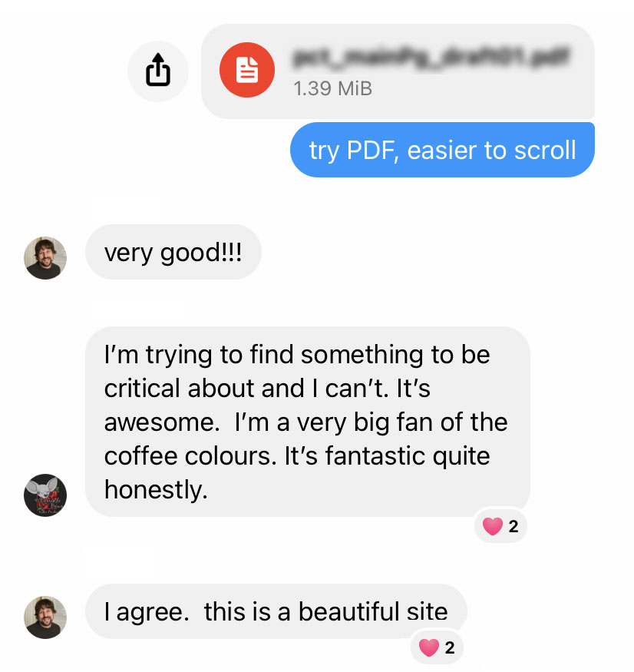Image resolution: width=634 pixels, height=672 pixels.
Task: Tap the share icon beside the attachment
Action: 158,71
